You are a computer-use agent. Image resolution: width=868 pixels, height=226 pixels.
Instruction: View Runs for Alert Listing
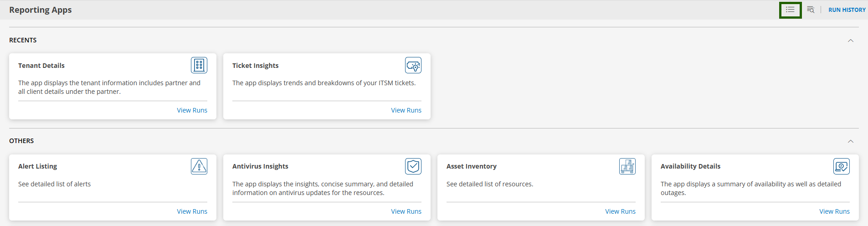point(192,211)
